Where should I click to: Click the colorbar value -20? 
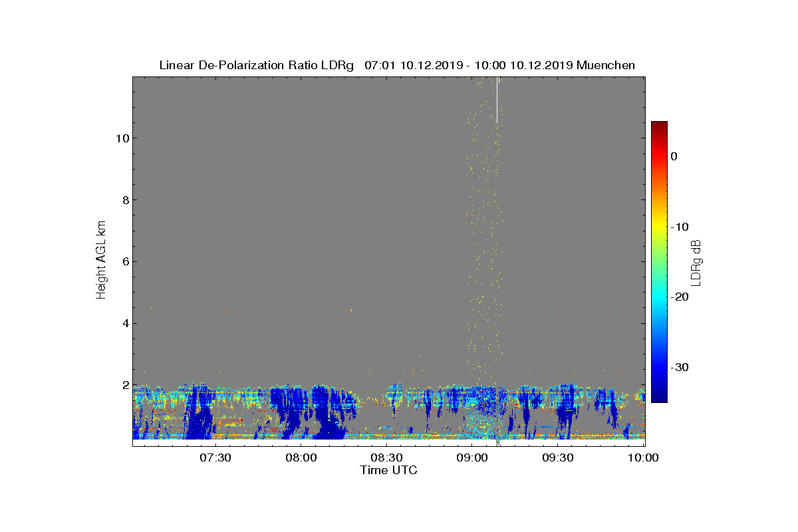679,297
